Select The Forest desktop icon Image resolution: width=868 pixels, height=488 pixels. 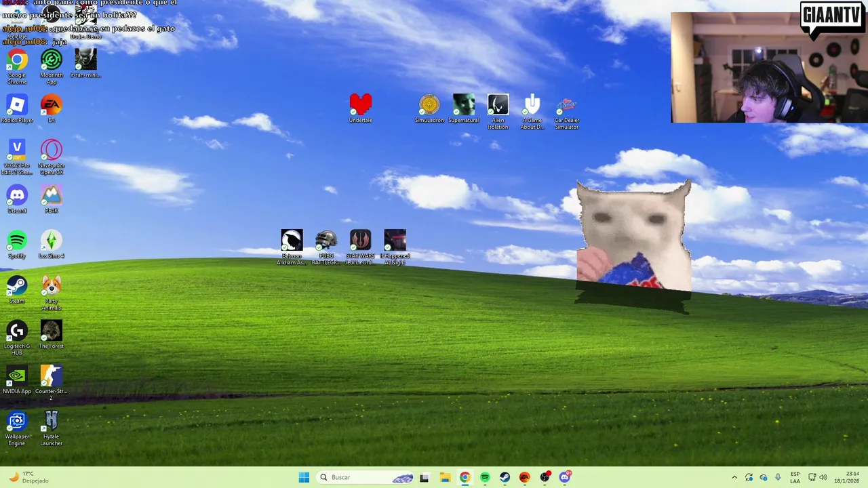[x=52, y=335]
